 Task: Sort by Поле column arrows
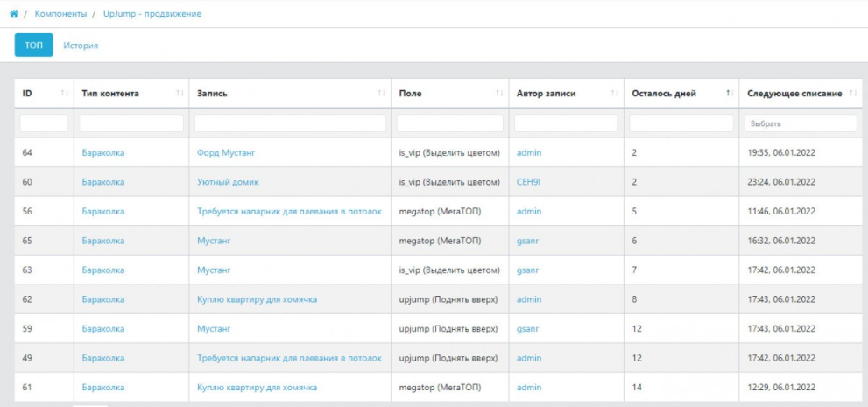click(x=499, y=94)
